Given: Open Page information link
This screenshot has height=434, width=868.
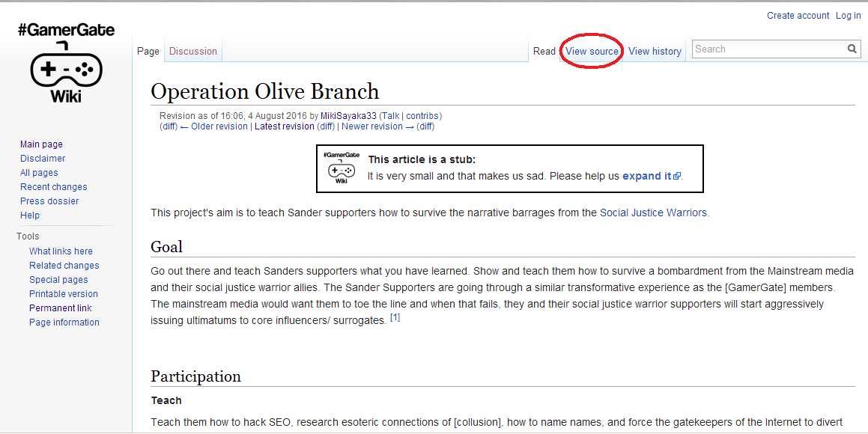Looking at the screenshot, I should pos(64,323).
